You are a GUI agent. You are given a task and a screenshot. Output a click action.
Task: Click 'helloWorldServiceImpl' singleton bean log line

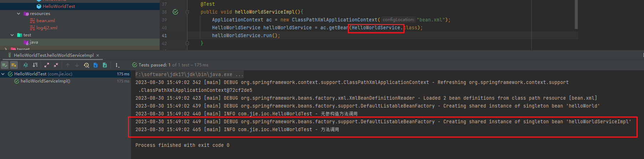pos(383,121)
